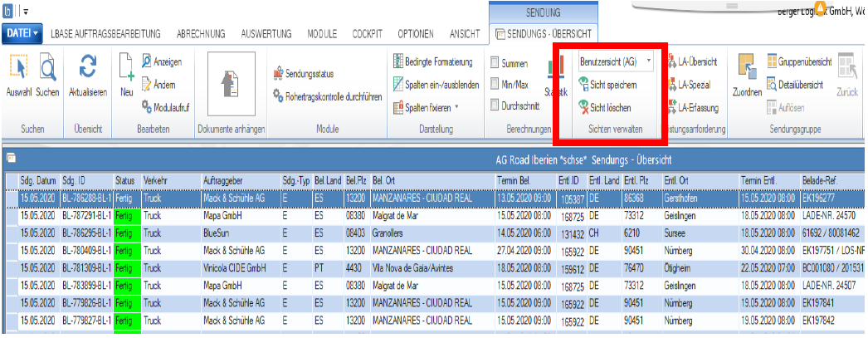Open the OPTIONEN tab
The height and width of the screenshot is (338, 868).
pos(416,34)
